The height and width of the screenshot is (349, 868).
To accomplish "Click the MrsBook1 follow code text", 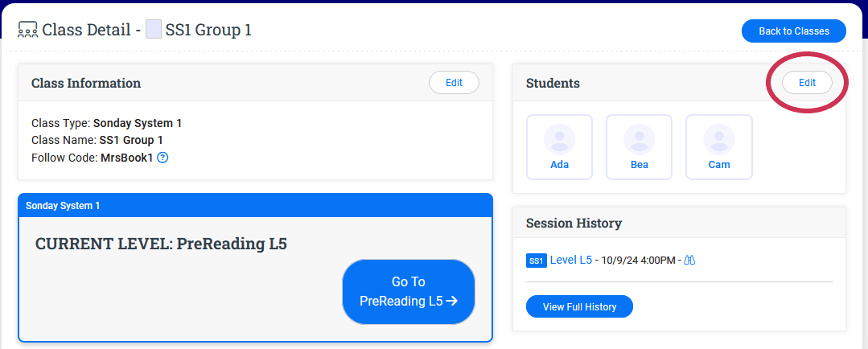I will [x=126, y=158].
